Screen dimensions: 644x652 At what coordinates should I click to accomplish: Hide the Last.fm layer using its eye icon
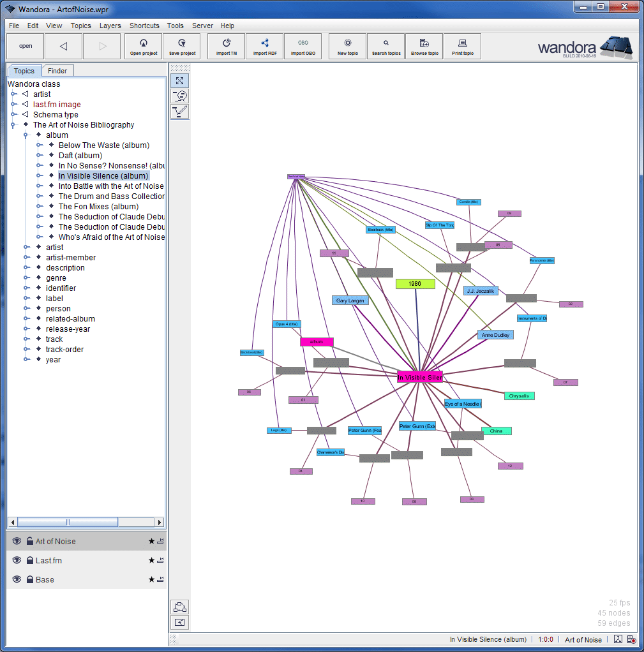17,560
